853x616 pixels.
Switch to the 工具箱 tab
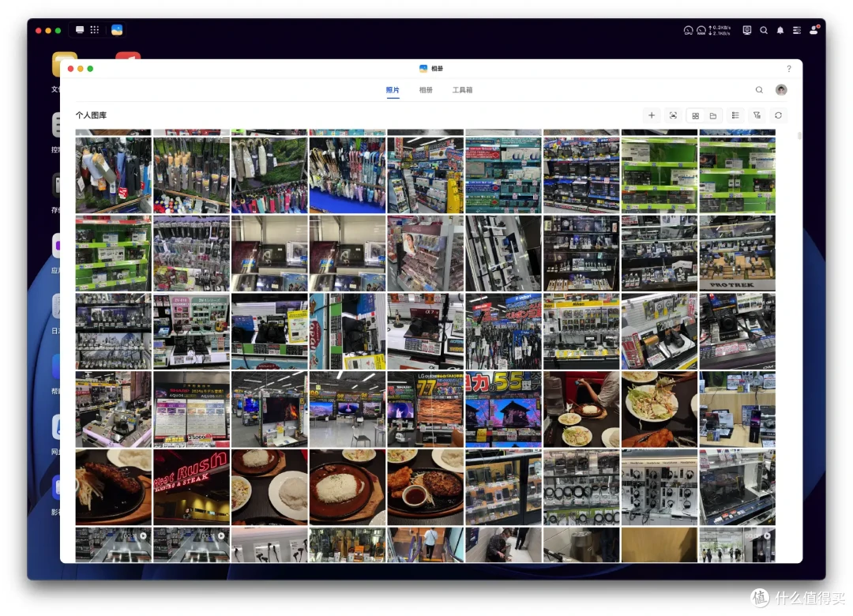[462, 90]
